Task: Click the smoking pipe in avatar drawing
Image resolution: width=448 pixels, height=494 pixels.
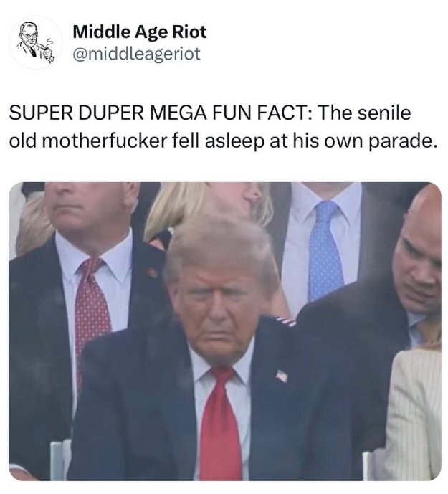Action: click(44, 48)
